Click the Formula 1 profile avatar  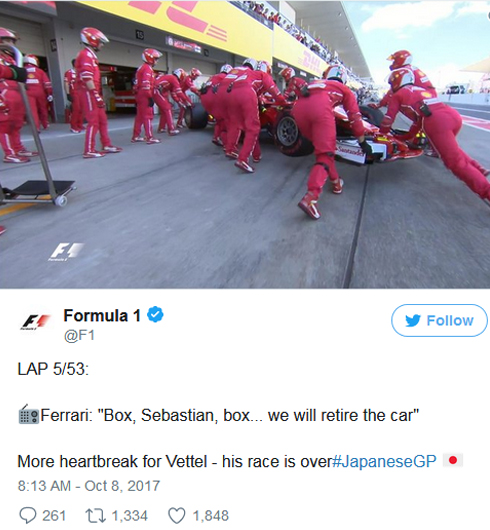[x=36, y=321]
